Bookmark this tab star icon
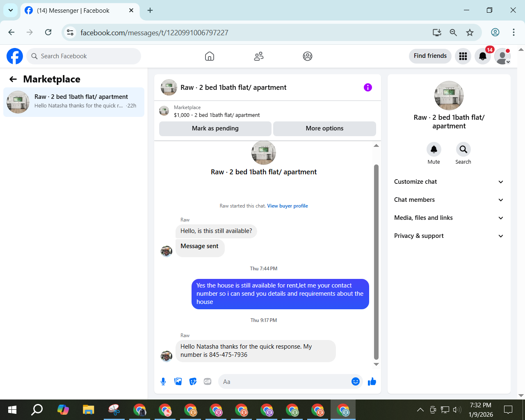The image size is (525, 420). click(470, 32)
